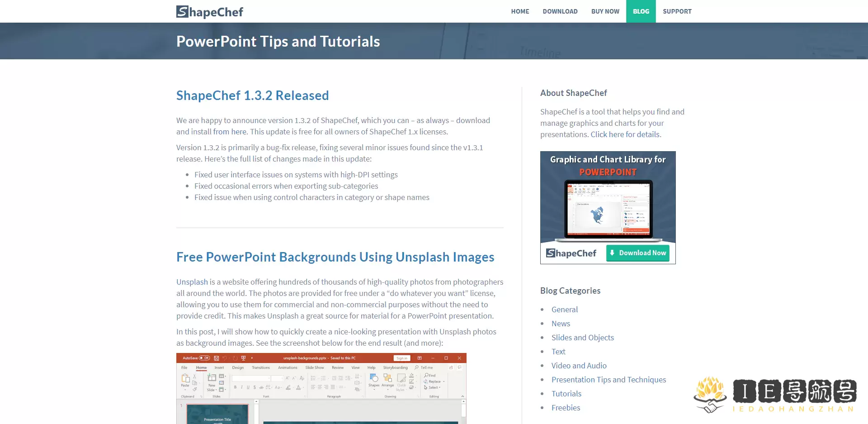868x424 pixels.
Task: Open the Arrange dropdown
Action: coord(387,381)
